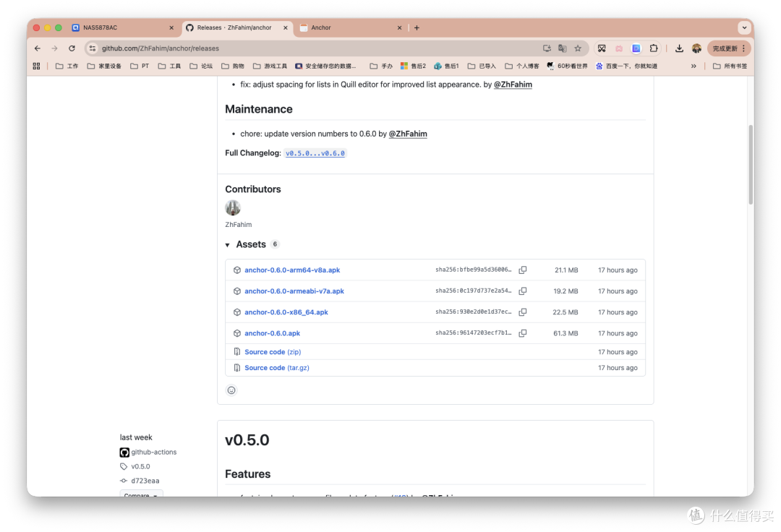The height and width of the screenshot is (532, 781).
Task: Add a reaction with the smiley icon
Action: coord(231,390)
